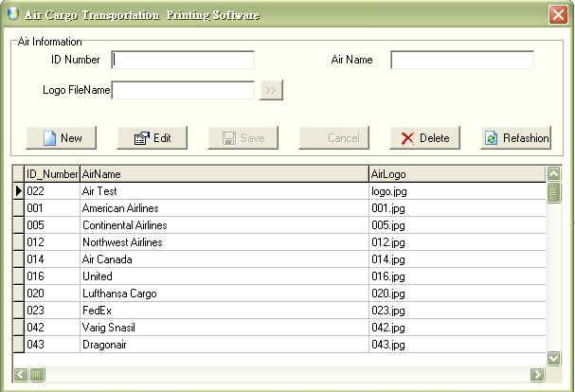Click the '016.jpg' cell
Screen dimensions: 575x392
[458, 276]
